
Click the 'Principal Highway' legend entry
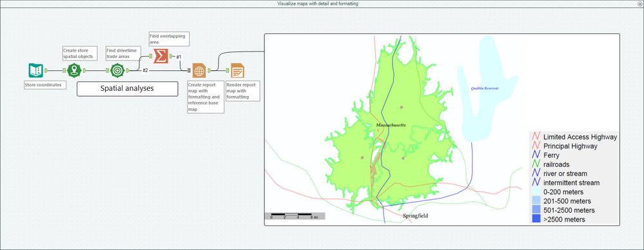click(565, 146)
